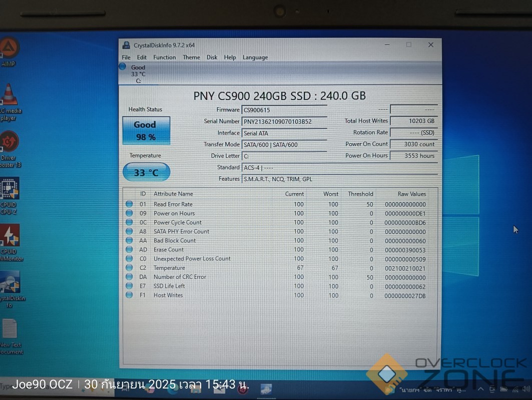Click the status circle for Host Writes
This screenshot has width=532, height=400.
tap(129, 295)
